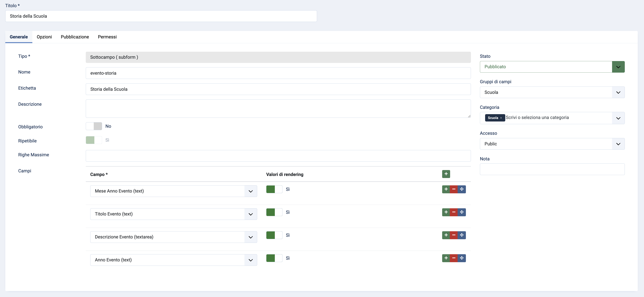The width and height of the screenshot is (644, 297).
Task: Remove the Scuola category tag
Action: (x=501, y=118)
